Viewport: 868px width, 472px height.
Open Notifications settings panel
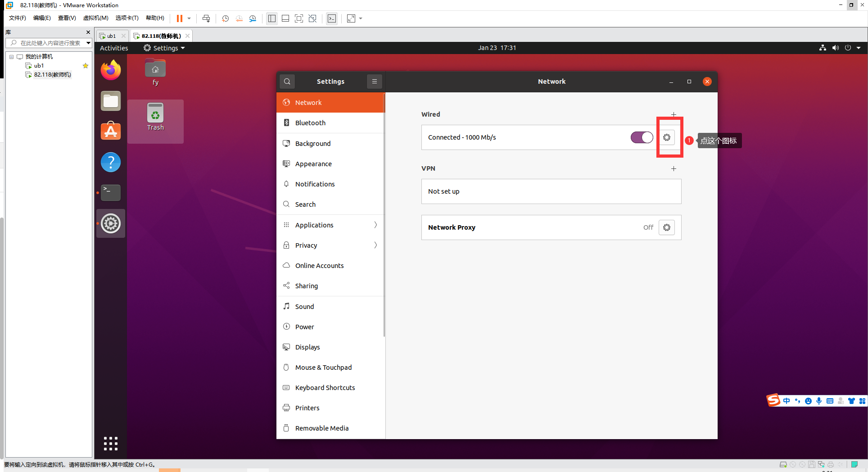(x=330, y=184)
